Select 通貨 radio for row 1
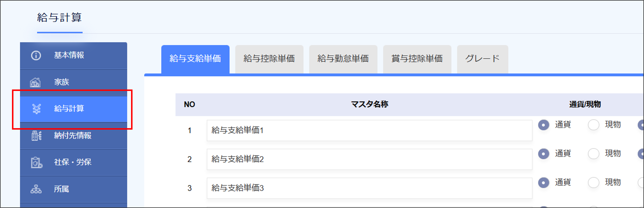The height and width of the screenshot is (208, 644). click(x=543, y=125)
